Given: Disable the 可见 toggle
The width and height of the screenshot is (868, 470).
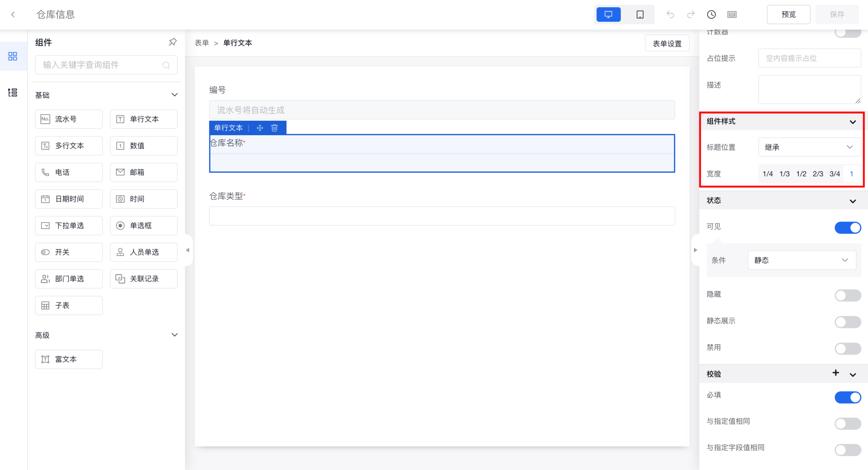Looking at the screenshot, I should tap(847, 228).
